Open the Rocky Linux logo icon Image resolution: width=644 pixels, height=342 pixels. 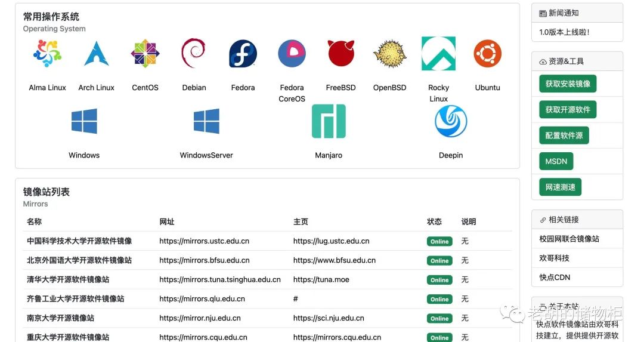pos(438,54)
